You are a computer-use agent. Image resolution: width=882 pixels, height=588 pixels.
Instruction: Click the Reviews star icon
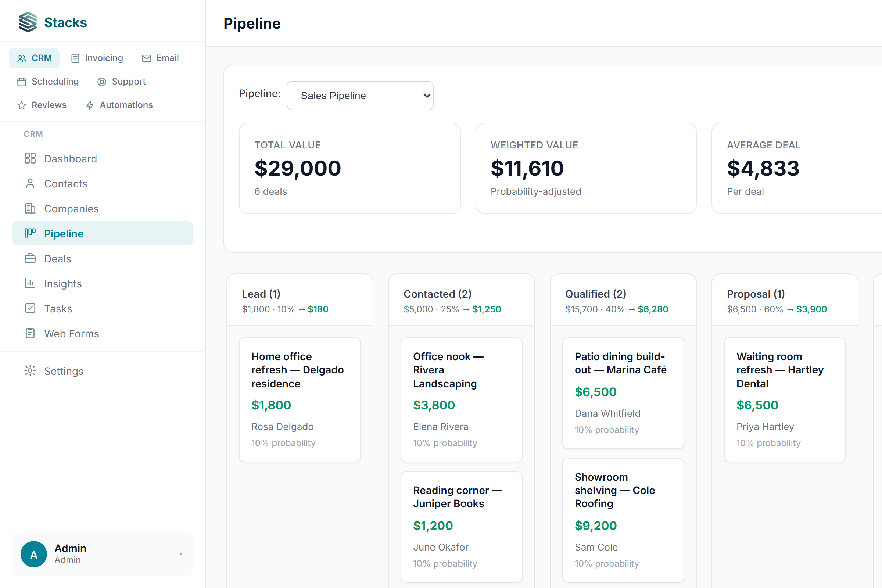(22, 105)
